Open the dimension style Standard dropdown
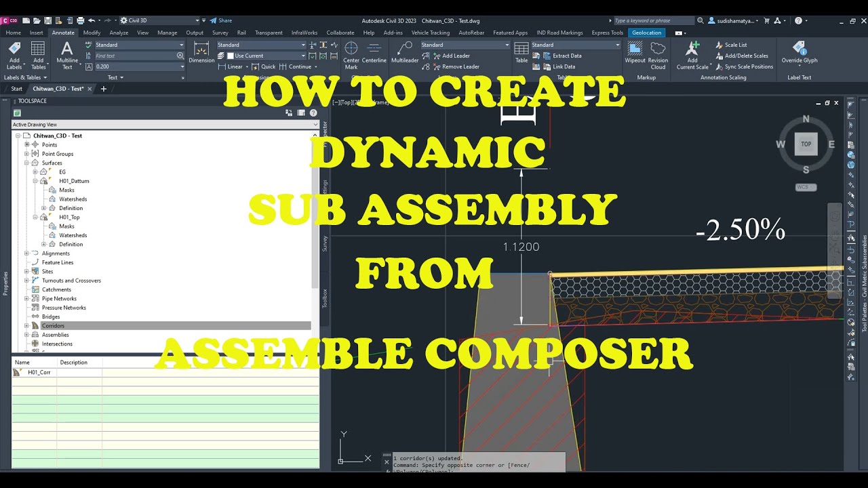Viewport: 868px width, 488px height. (x=261, y=45)
